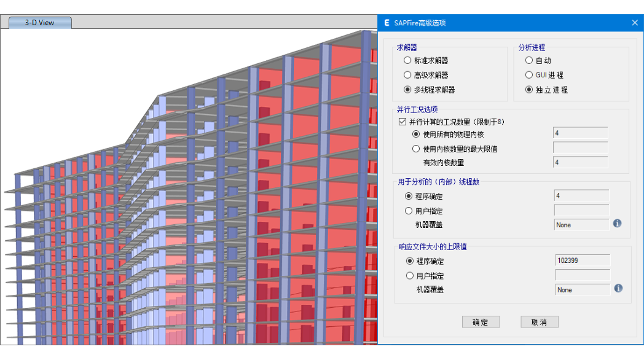
Task: Select the 独立进程 radio button
Action: point(529,90)
